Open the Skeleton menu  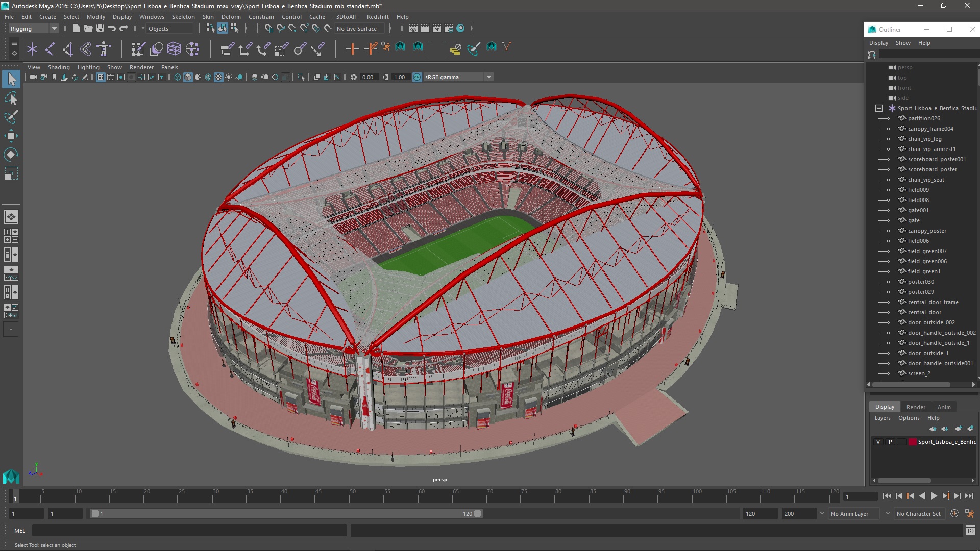point(183,17)
